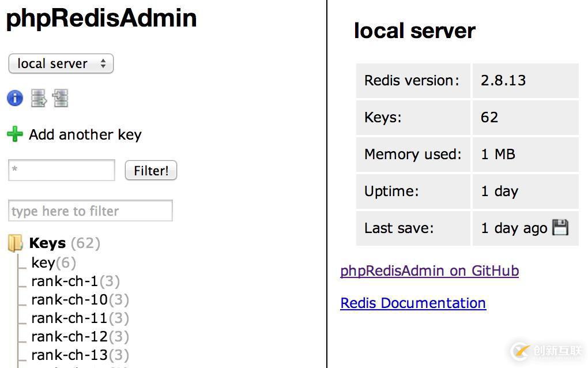
Task: Open phpRedisAdmin on GitHub link
Action: pos(429,271)
